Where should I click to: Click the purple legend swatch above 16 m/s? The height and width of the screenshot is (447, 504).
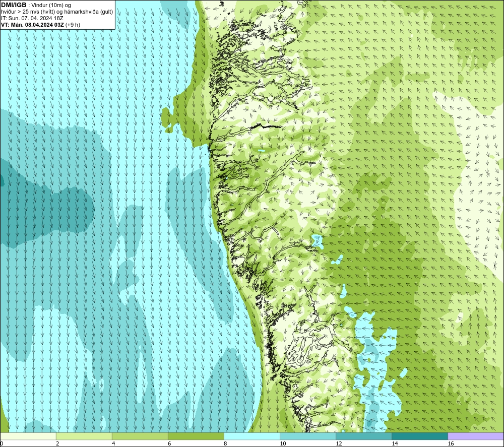[x=475, y=436]
